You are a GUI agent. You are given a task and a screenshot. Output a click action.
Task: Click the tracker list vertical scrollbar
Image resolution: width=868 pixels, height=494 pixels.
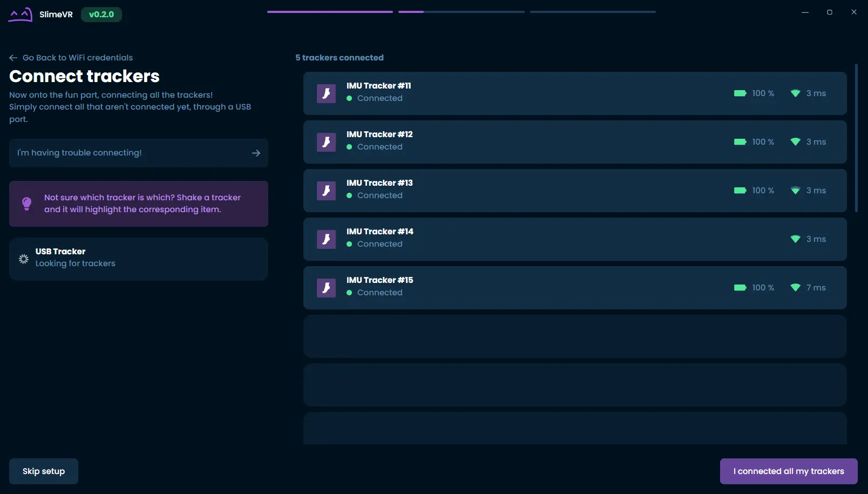click(856, 138)
